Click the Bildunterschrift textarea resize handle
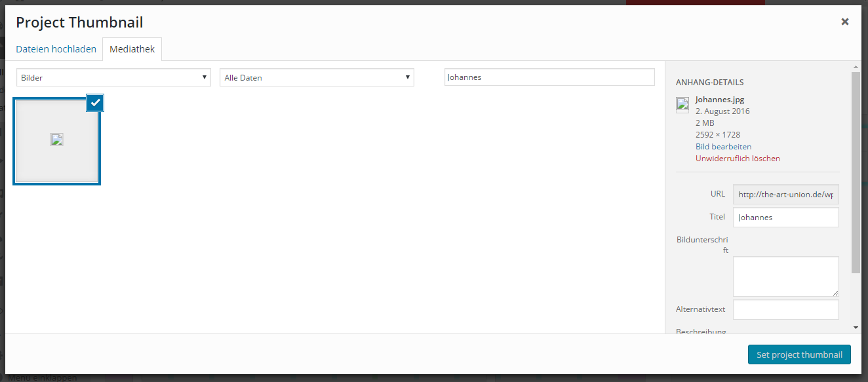868x382 pixels. pyautogui.click(x=835, y=293)
